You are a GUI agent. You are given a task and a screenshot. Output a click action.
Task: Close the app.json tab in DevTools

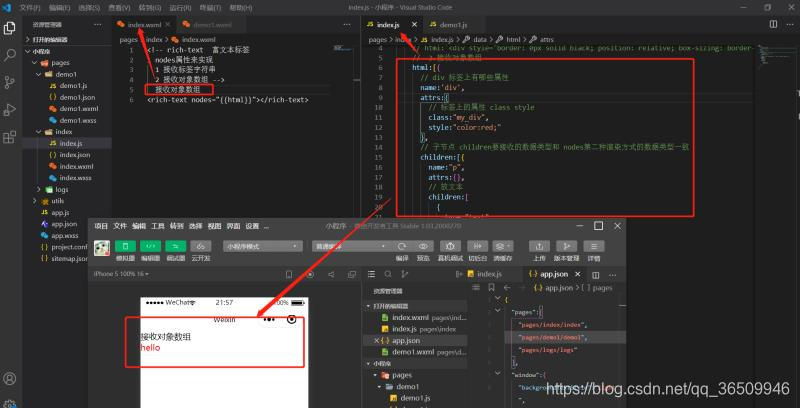578,274
